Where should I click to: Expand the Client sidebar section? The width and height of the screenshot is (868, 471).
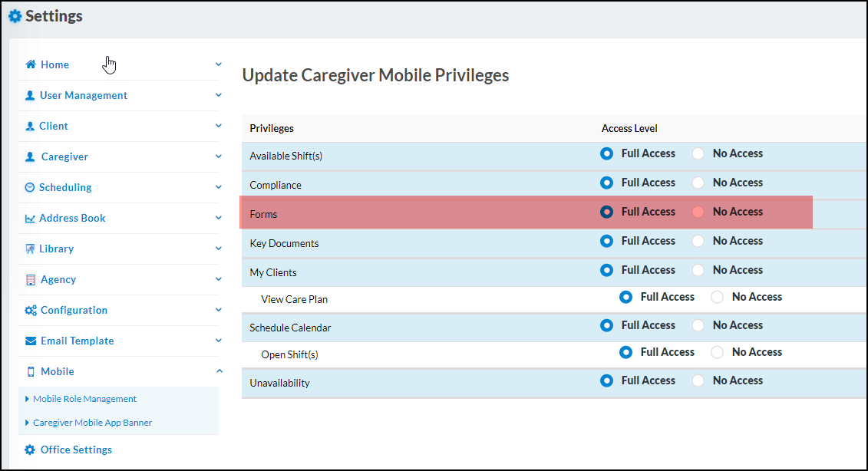(x=219, y=126)
